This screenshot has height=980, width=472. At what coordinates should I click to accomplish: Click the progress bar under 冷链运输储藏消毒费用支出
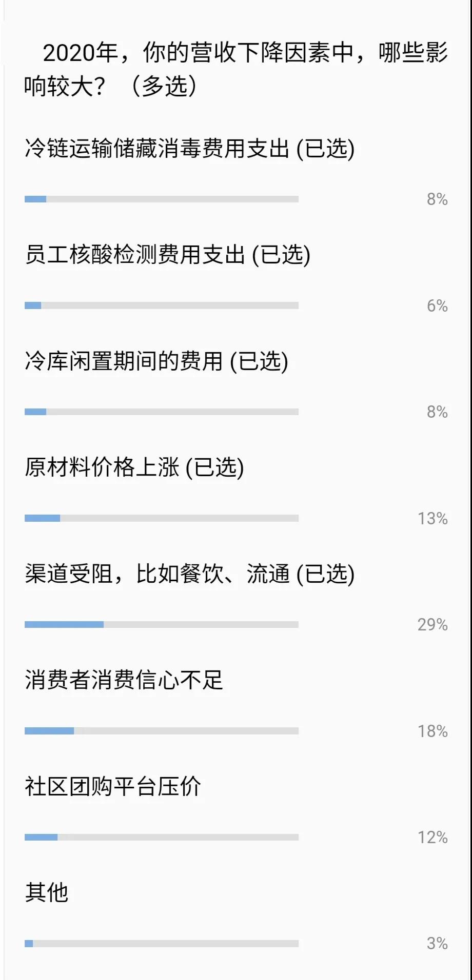point(162,199)
